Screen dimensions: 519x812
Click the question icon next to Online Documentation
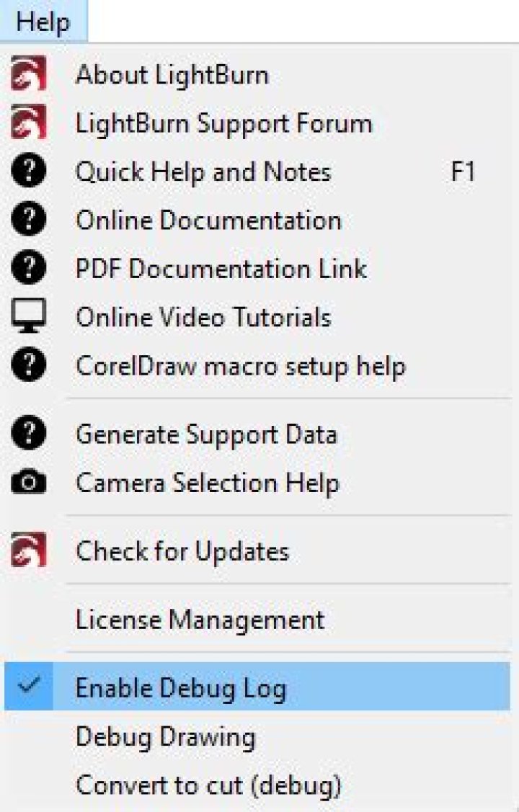pos(29,220)
